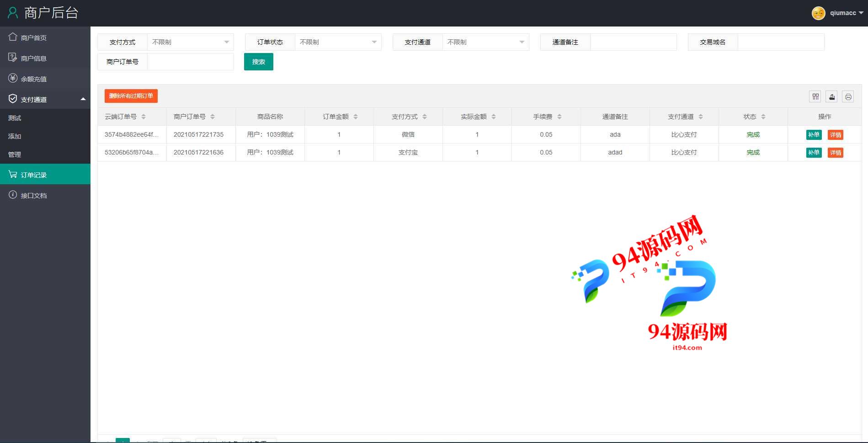Select 测试 submenu item
Screen dimensions: 868x443
[x=45, y=118]
